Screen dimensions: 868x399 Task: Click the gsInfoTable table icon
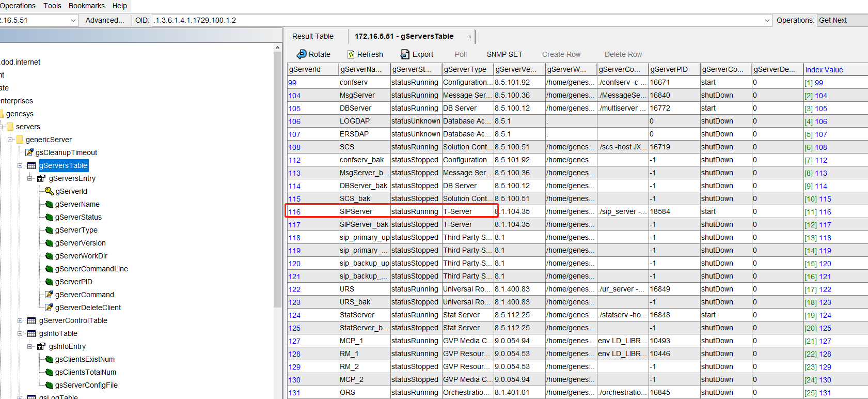[31, 333]
